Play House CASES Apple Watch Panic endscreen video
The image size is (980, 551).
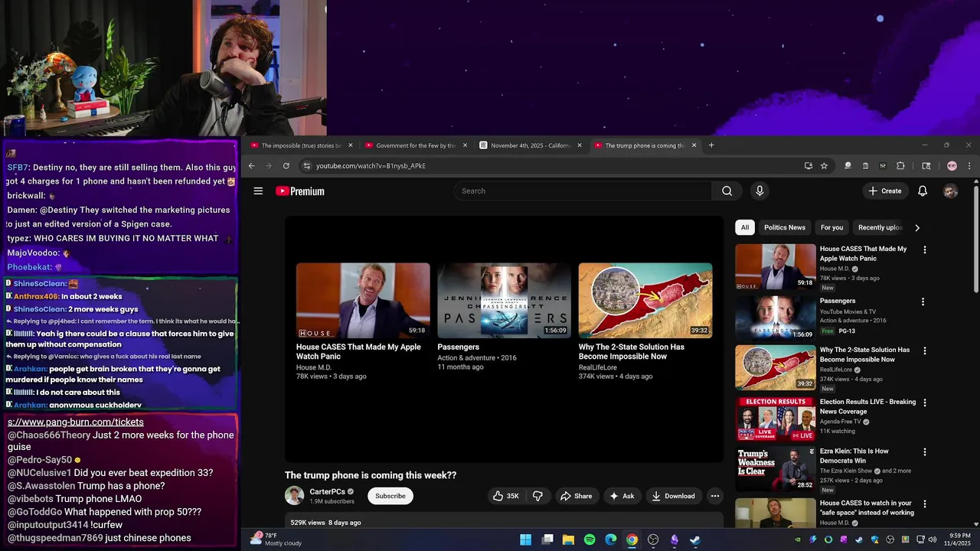click(363, 301)
